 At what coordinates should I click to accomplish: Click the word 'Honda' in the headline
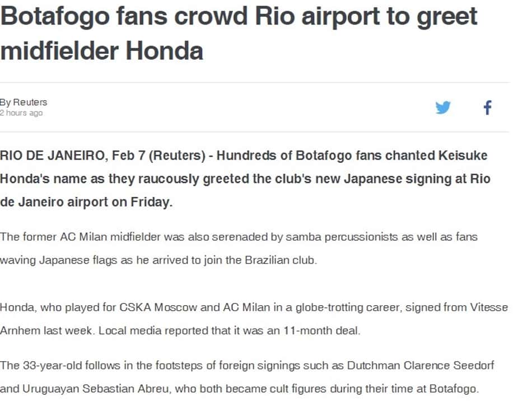(x=164, y=51)
